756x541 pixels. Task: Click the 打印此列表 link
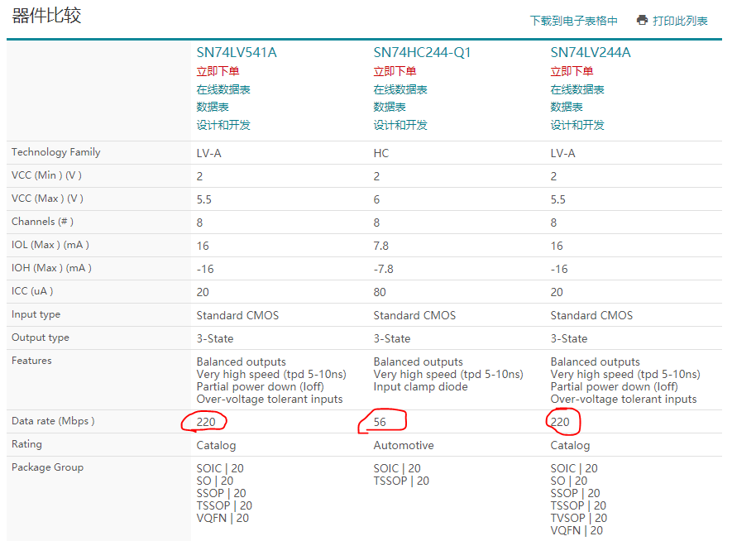680,21
